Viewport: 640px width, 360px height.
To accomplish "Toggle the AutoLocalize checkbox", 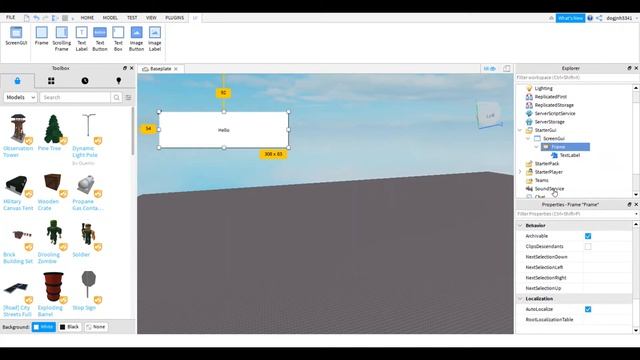I will pos(588,309).
